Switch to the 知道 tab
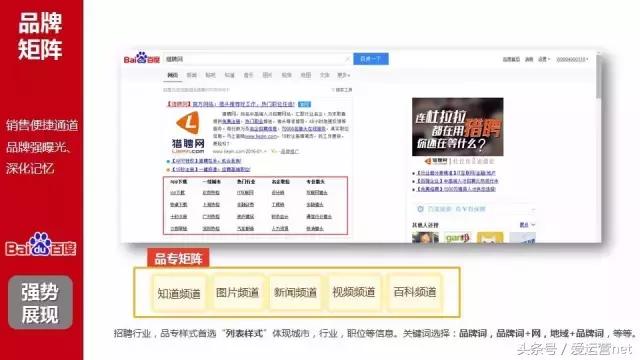The width and height of the screenshot is (640, 360). coord(229,75)
